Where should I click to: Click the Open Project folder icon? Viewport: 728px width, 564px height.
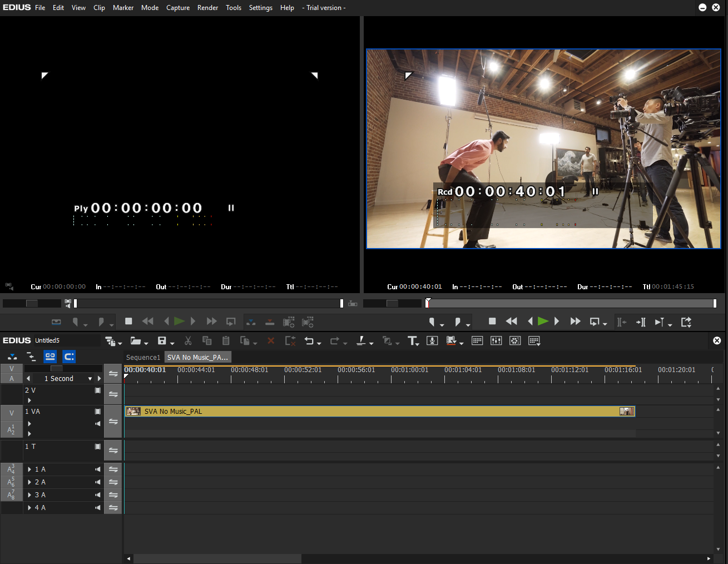coord(135,340)
